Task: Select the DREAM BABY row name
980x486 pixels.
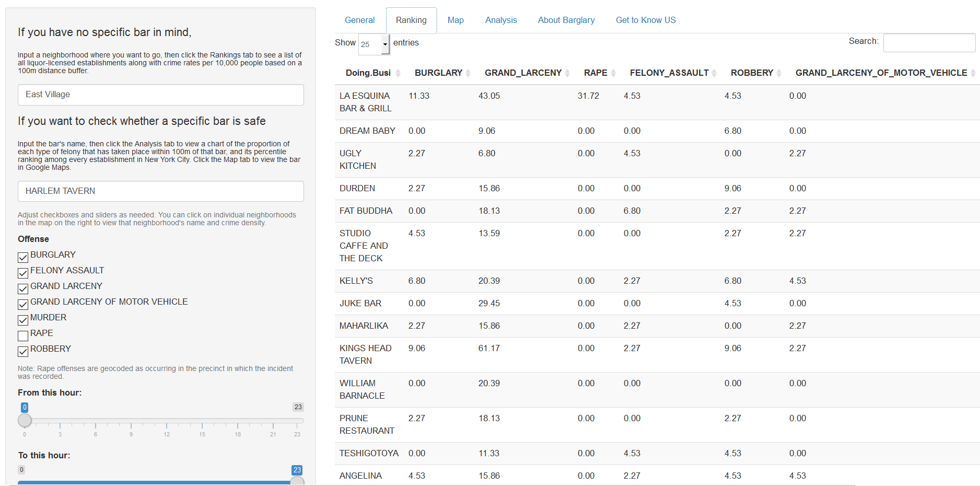Action: pyautogui.click(x=367, y=131)
